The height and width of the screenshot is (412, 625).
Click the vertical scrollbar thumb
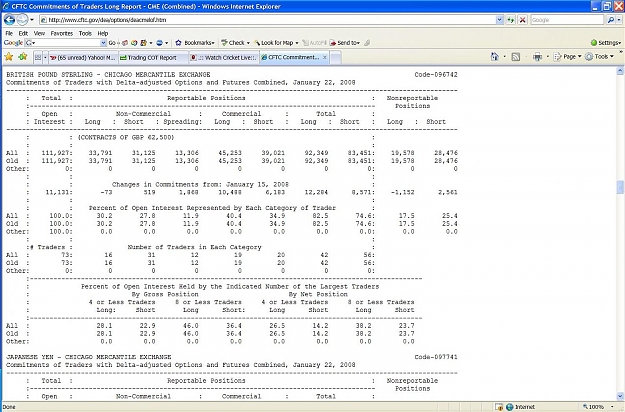[x=620, y=186]
